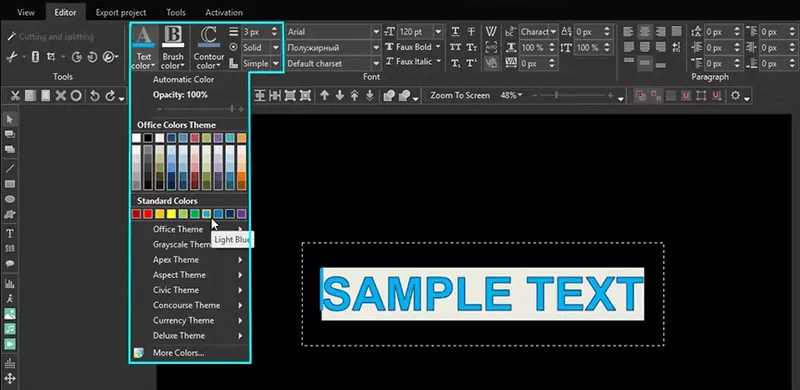Viewport: 800px width, 390px height.
Task: Add a speech bubble tooltip object
Action: click(x=10, y=264)
